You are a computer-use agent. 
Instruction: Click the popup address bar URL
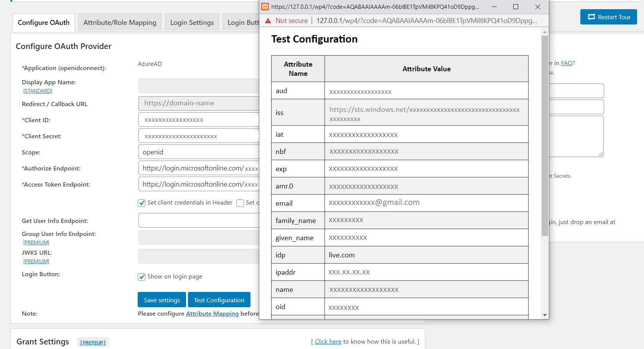(x=427, y=21)
